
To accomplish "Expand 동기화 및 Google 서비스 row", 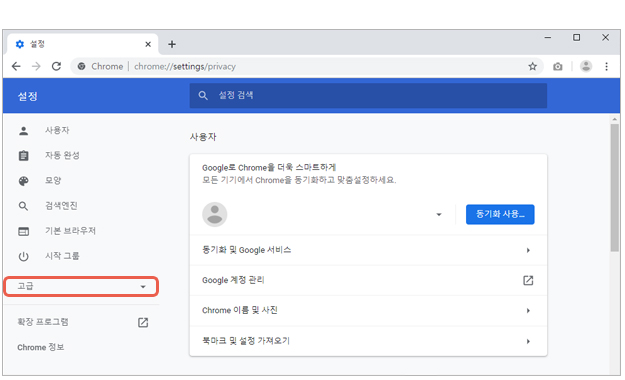I will coord(368,250).
